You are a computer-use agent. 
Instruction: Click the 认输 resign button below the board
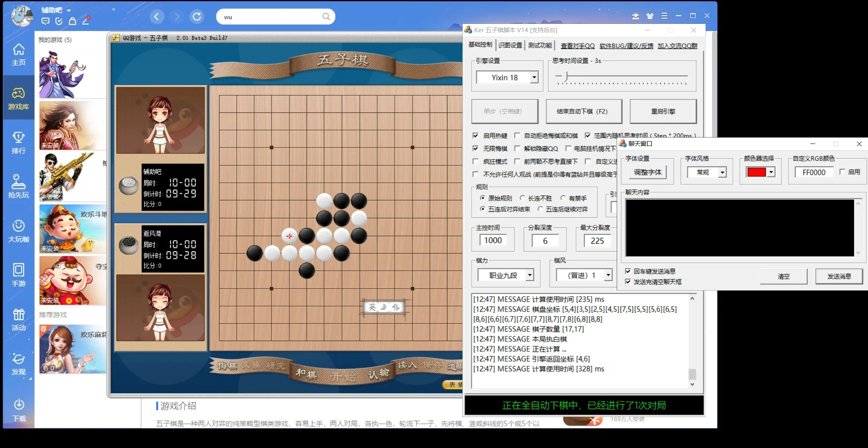378,373
